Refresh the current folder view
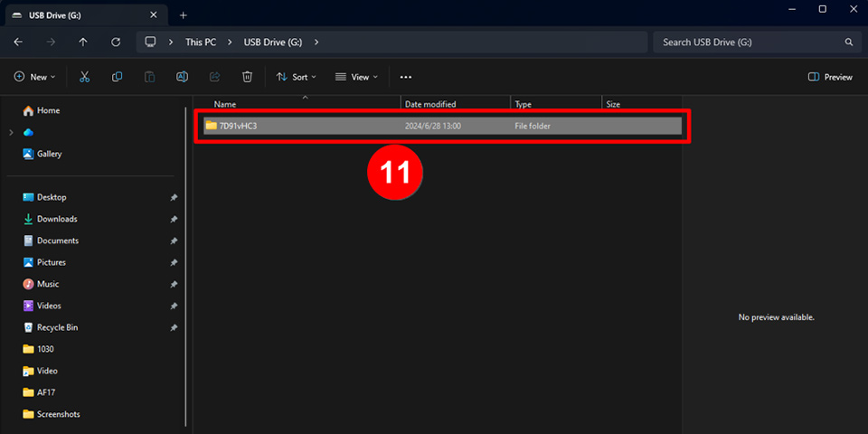The image size is (868, 434). click(x=116, y=42)
